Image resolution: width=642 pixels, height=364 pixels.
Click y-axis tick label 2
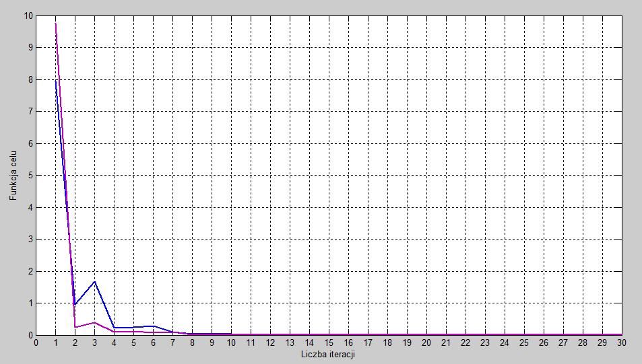coord(30,272)
